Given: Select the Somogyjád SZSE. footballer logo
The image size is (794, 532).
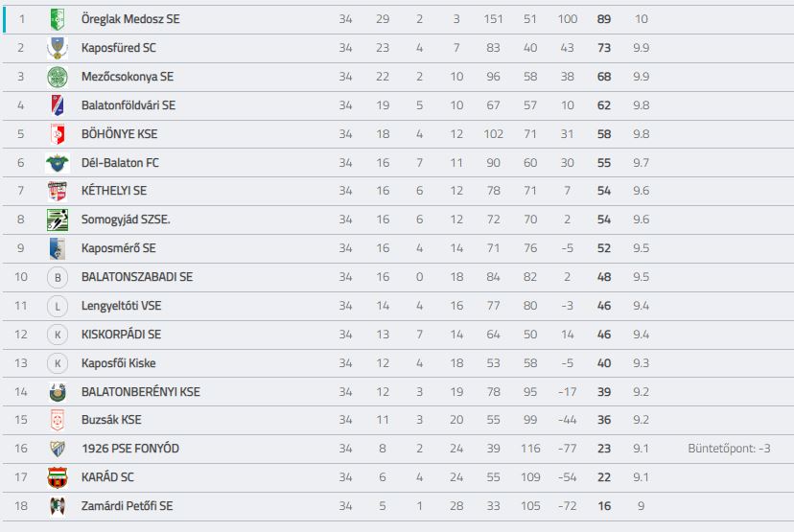Looking at the screenshot, I should coord(58,220).
